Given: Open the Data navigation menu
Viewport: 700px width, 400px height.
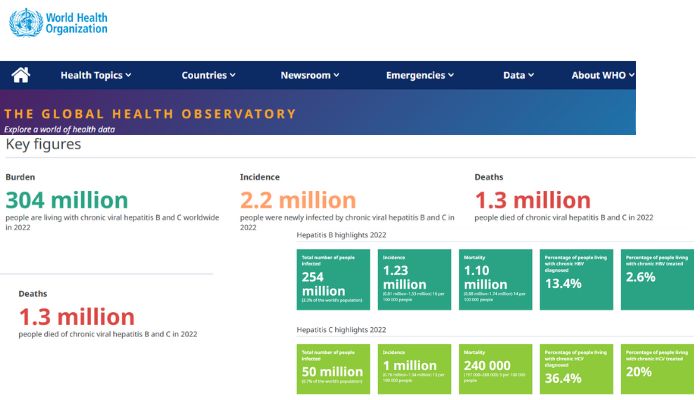Looking at the screenshot, I should 518,75.
